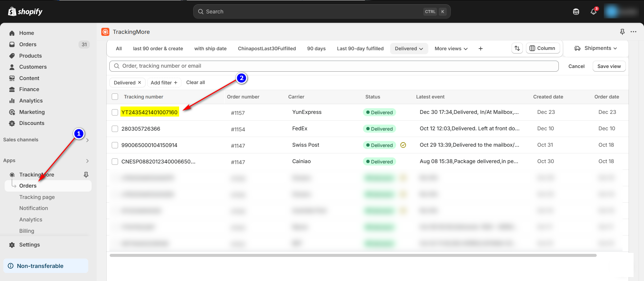Click the order search input field
644x281 pixels.
click(x=334, y=66)
